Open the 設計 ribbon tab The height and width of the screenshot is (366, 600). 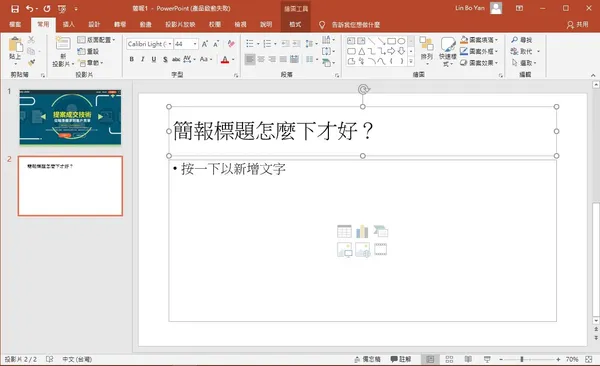pos(94,25)
